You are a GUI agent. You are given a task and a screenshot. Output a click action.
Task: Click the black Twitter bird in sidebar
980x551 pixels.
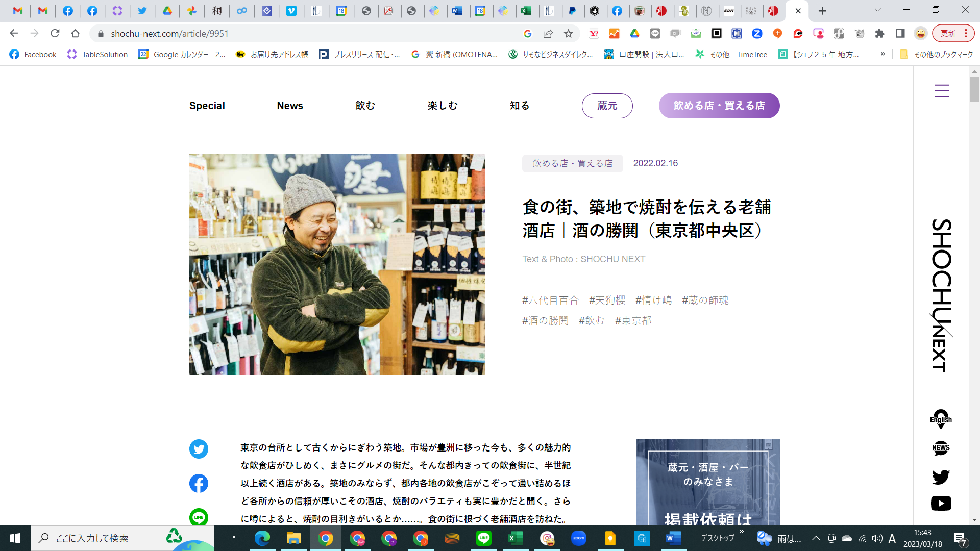click(941, 477)
